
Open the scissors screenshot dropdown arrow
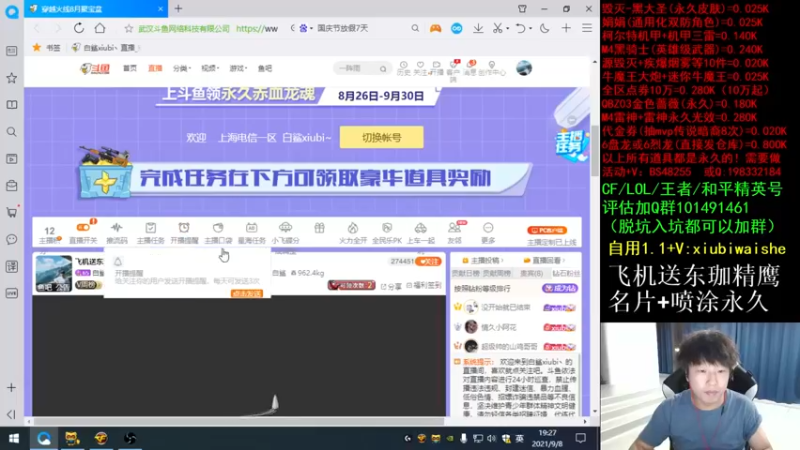point(508,29)
